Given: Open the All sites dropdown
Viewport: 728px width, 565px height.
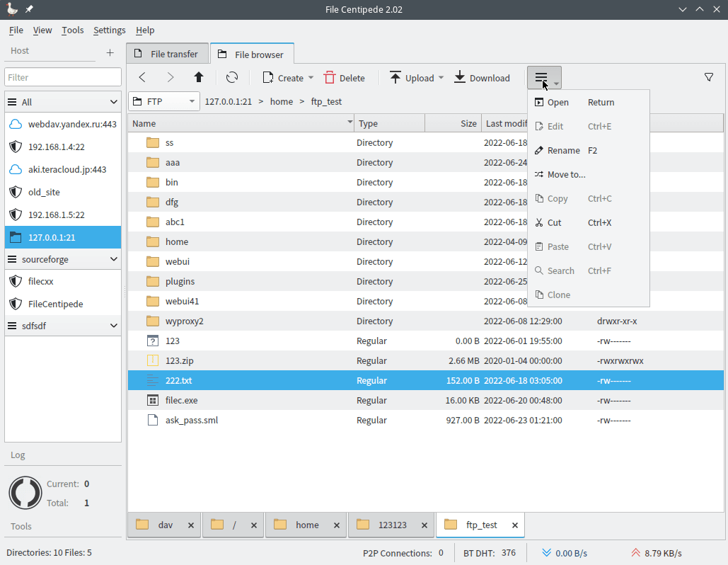Looking at the screenshot, I should (x=62, y=101).
